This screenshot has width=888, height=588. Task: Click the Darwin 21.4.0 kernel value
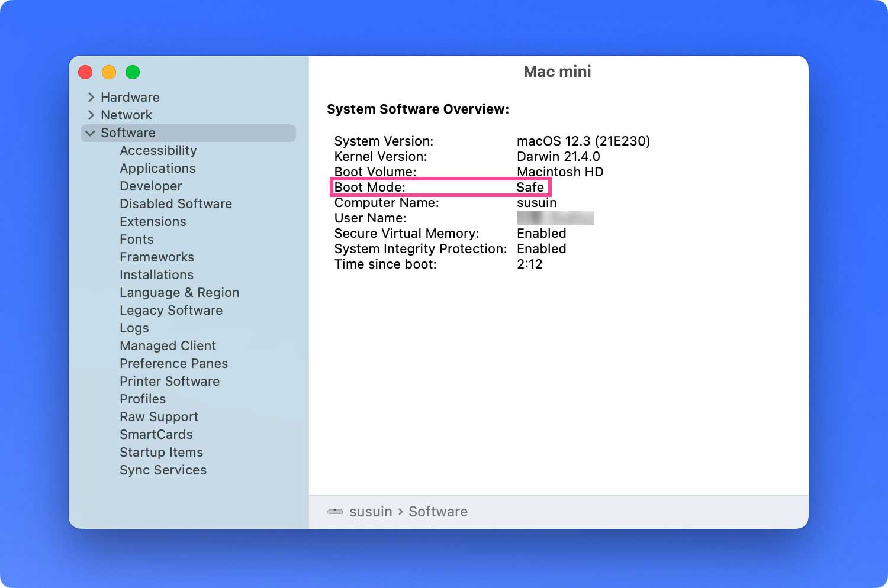558,157
